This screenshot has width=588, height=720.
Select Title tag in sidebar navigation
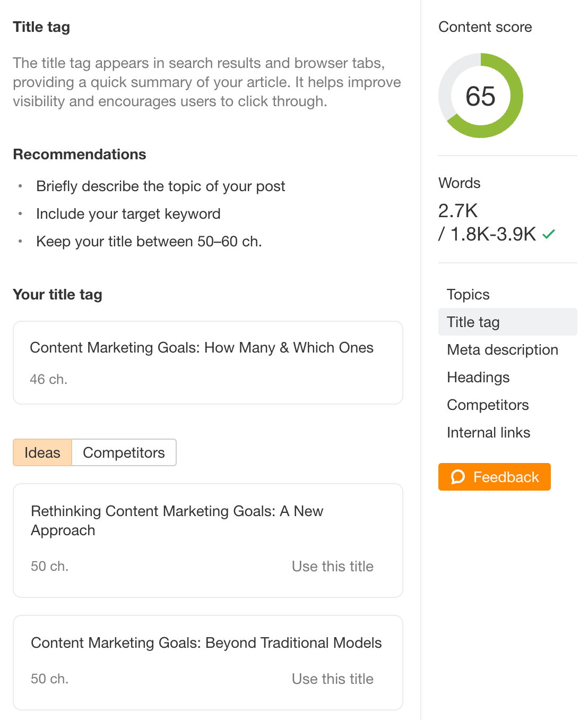click(473, 322)
